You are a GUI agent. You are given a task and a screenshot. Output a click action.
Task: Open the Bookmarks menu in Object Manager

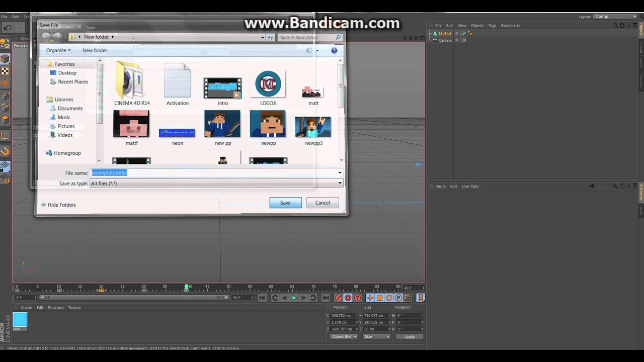pyautogui.click(x=511, y=26)
